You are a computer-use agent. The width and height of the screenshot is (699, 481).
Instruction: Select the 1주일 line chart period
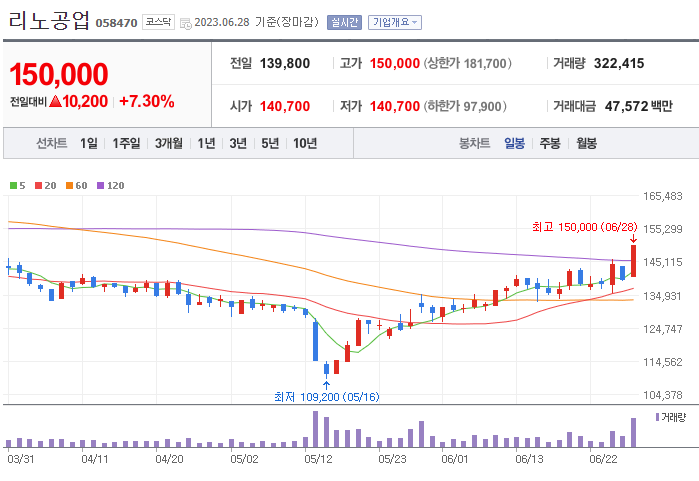[126, 143]
